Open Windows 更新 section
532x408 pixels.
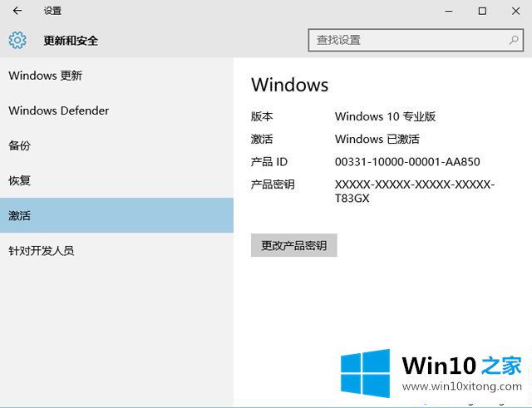(x=116, y=76)
